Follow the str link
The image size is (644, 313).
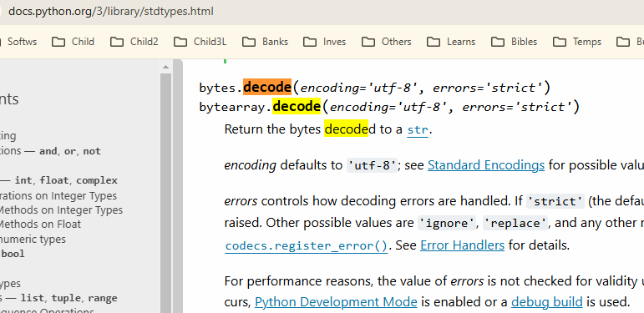coord(418,130)
